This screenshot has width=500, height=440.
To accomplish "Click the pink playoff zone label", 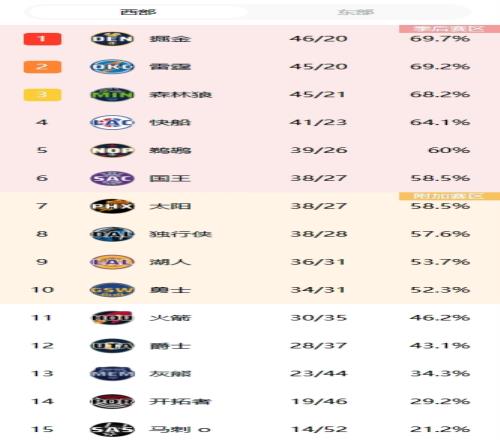I will click(449, 29).
